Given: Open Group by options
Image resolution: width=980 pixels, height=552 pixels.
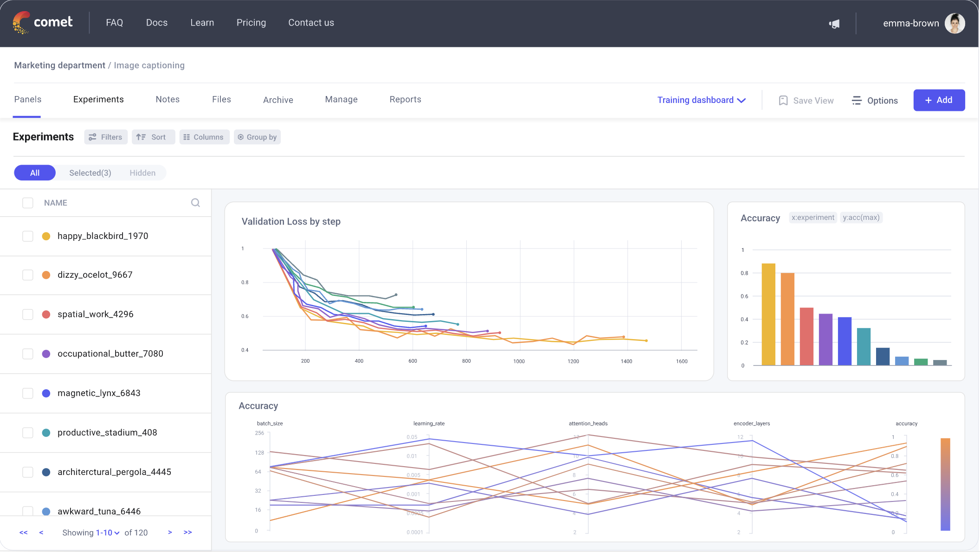Looking at the screenshot, I should point(257,137).
